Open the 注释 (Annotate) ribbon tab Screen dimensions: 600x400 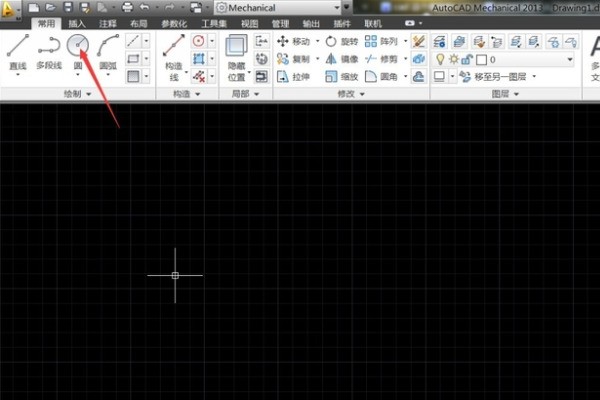[107, 22]
